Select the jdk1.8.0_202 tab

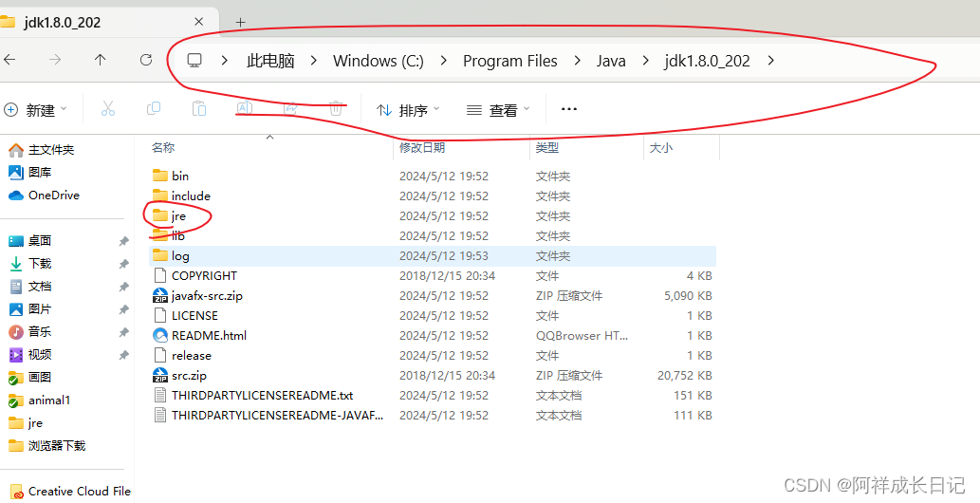[x=106, y=22]
